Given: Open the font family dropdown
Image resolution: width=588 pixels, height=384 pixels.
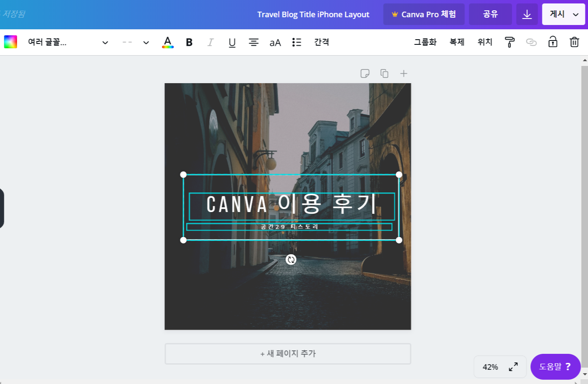Looking at the screenshot, I should (68, 42).
